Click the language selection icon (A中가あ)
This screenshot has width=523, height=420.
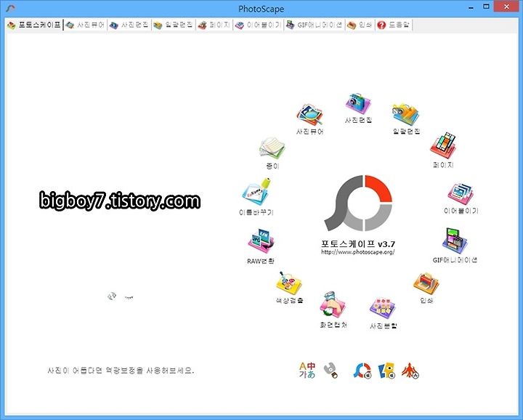(x=307, y=371)
